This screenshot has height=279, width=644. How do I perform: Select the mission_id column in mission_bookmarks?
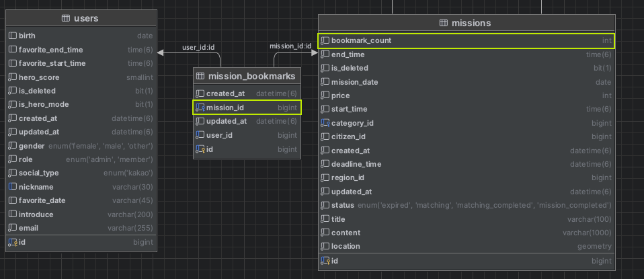[247, 108]
